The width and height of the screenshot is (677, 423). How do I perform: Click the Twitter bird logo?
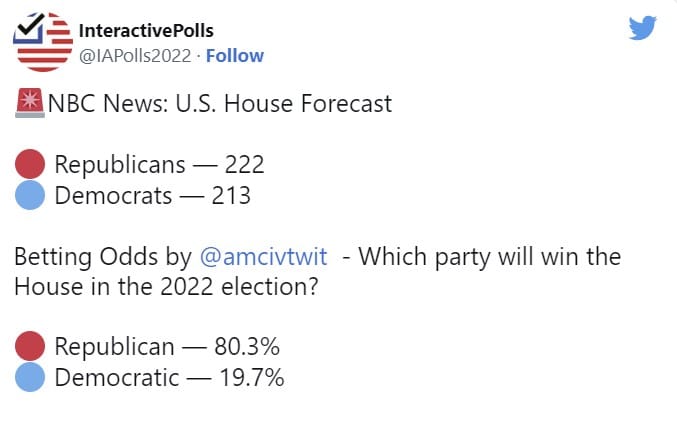click(x=642, y=29)
